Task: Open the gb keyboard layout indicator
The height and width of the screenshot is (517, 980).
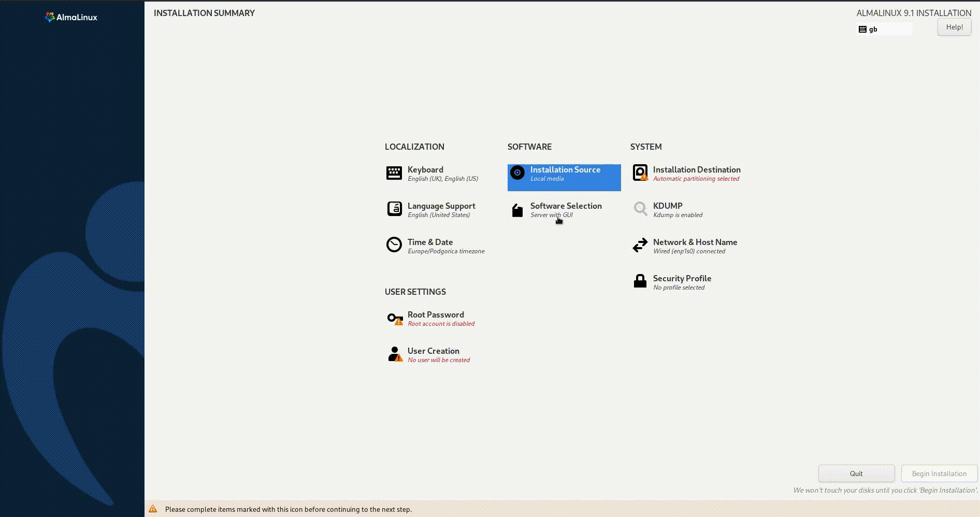Action: click(884, 30)
